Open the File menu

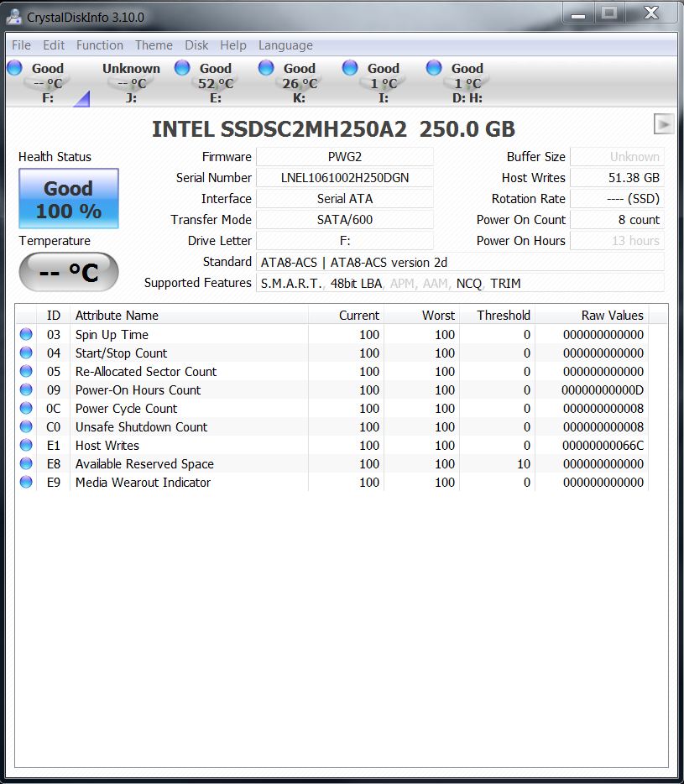(x=21, y=45)
